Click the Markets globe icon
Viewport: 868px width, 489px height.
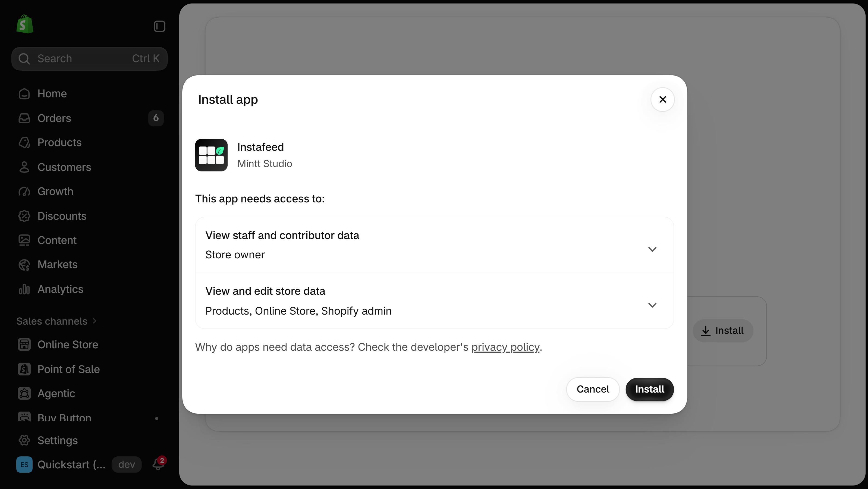pos(24,265)
